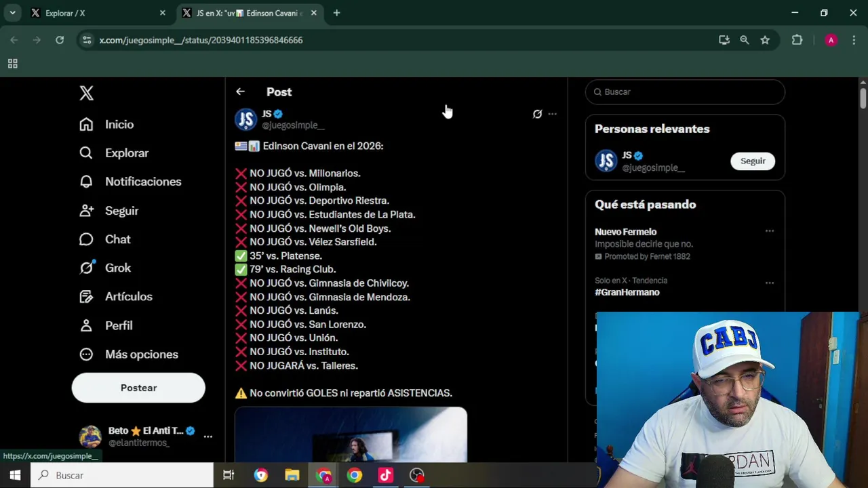View site information icon in address bar
Image resolution: width=868 pixels, height=488 pixels.
tap(87, 40)
